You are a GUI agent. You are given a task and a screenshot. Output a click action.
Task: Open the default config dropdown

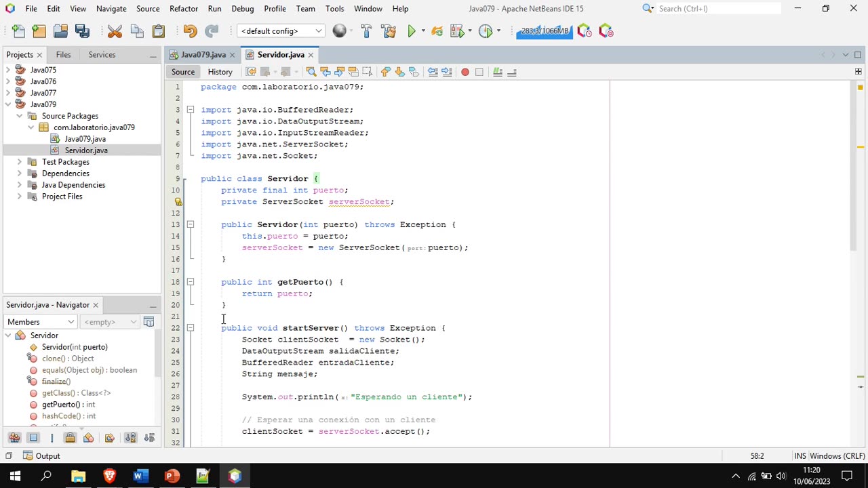coord(280,31)
